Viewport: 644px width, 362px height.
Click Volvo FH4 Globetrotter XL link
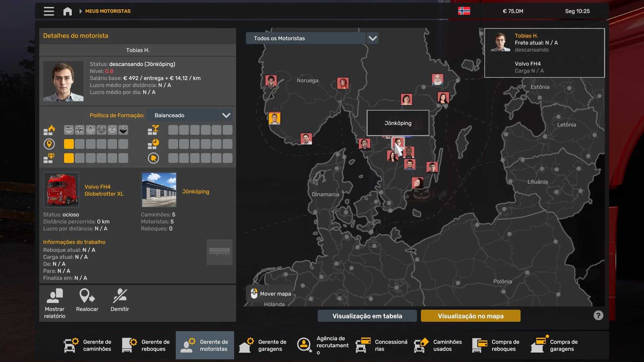tap(104, 190)
